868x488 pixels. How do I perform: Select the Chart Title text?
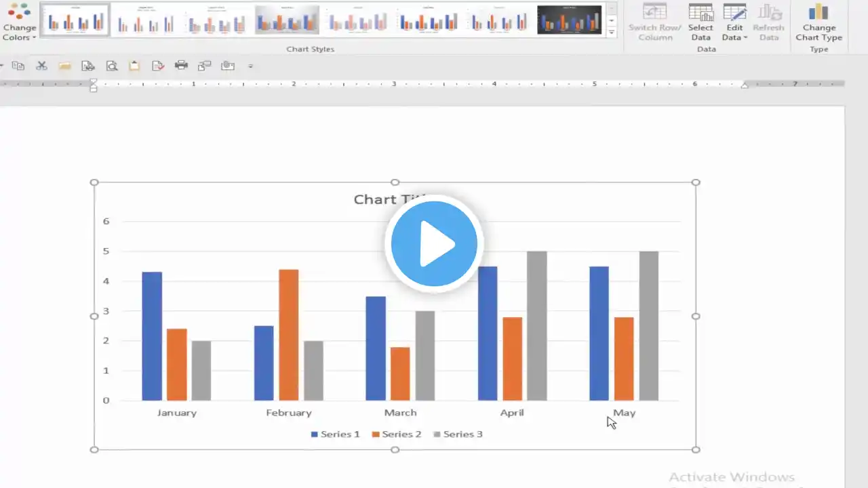(393, 199)
